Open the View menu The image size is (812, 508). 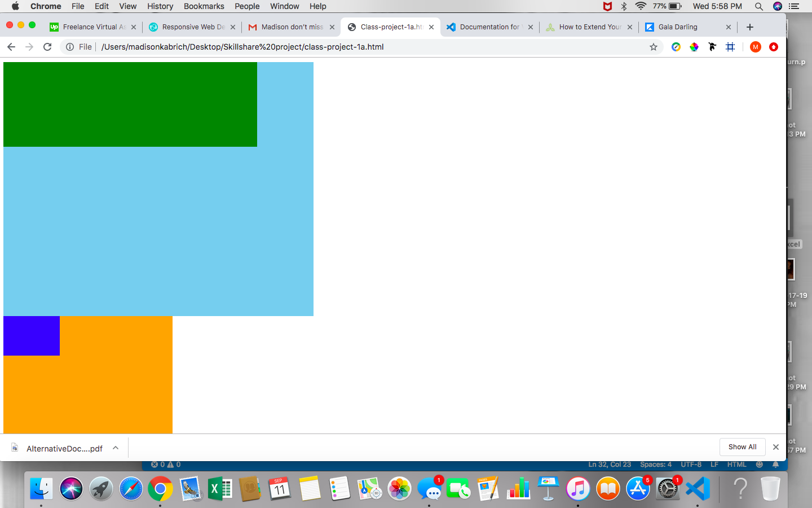[x=128, y=6]
